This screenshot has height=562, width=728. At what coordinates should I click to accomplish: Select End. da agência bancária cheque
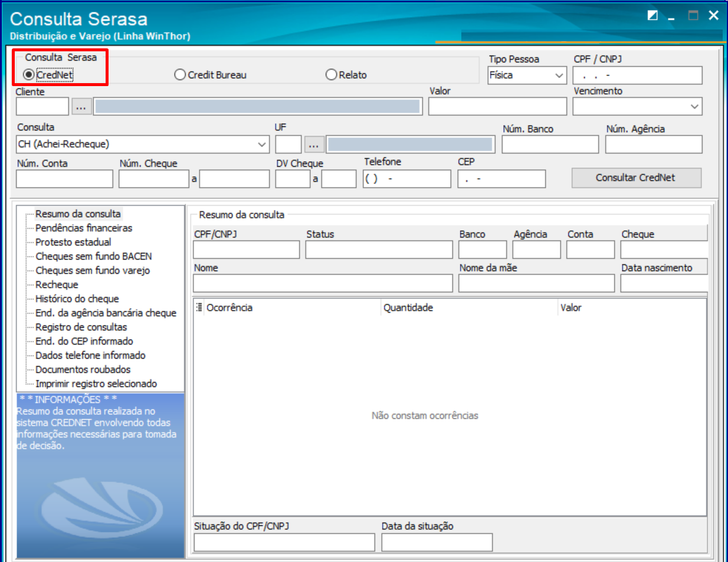(x=106, y=313)
